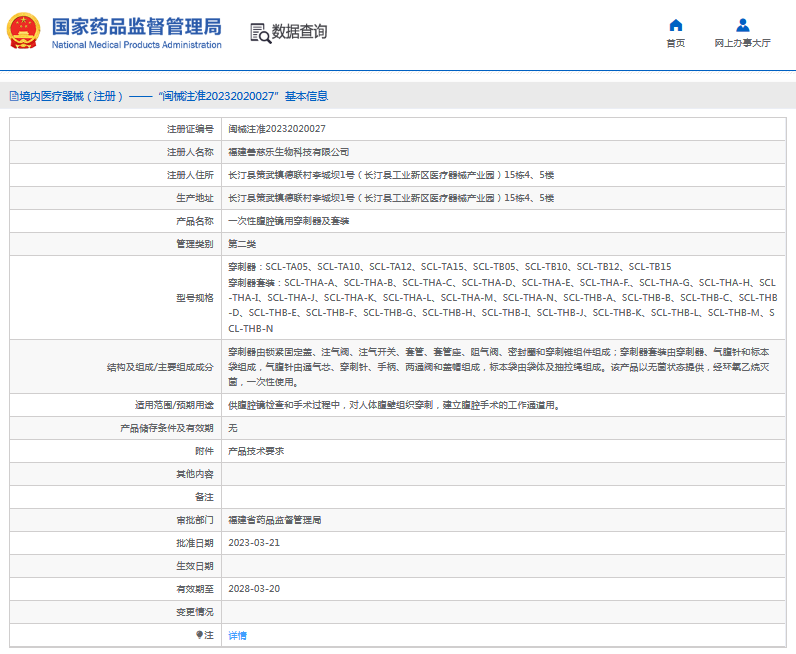
Task: Go to 首页 home icon
Action: 676,25
